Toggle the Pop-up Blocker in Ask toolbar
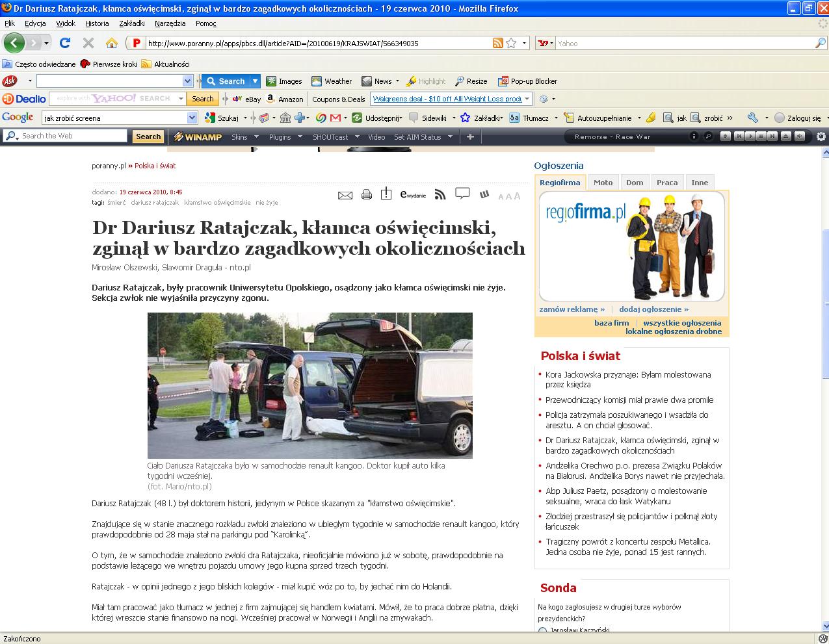This screenshot has height=644, width=829. 527,81
